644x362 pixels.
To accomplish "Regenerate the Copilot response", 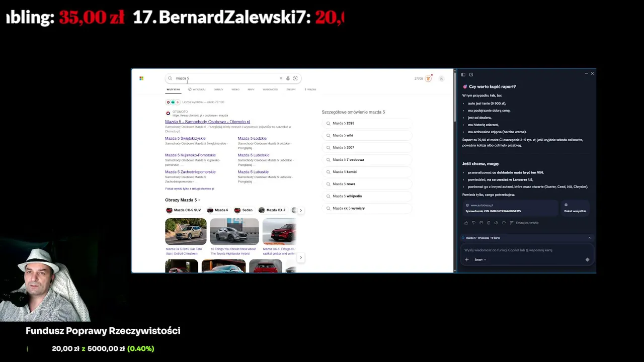I will (504, 223).
